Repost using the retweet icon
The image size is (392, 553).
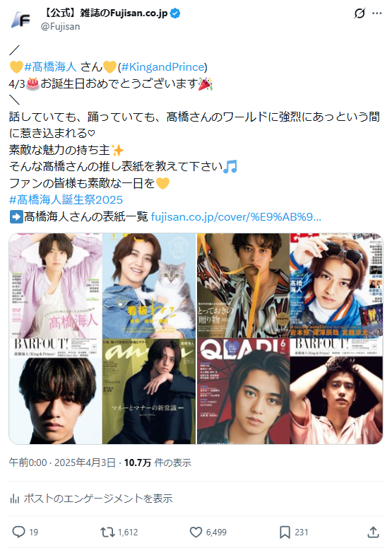tap(107, 532)
